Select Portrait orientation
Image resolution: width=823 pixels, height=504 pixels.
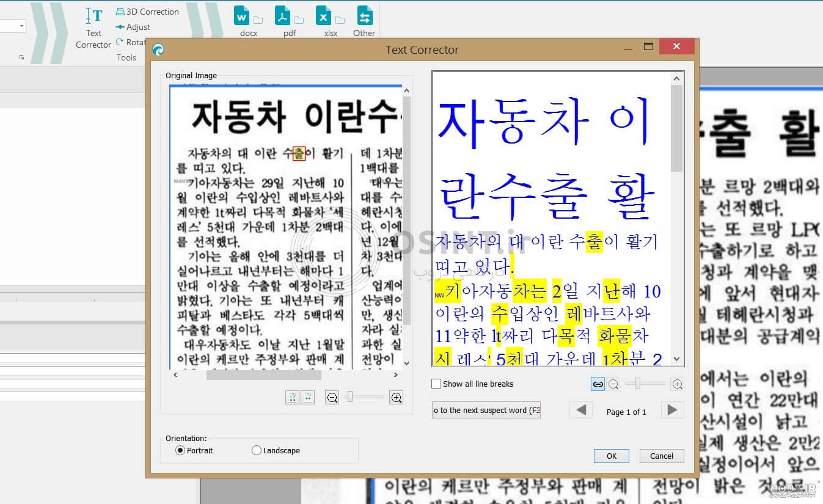click(180, 450)
